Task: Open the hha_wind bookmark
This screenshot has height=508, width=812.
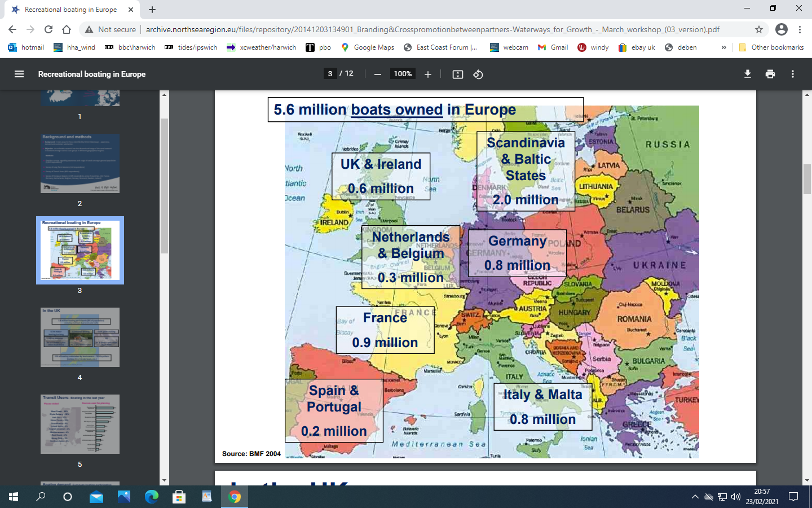Action: (74, 47)
